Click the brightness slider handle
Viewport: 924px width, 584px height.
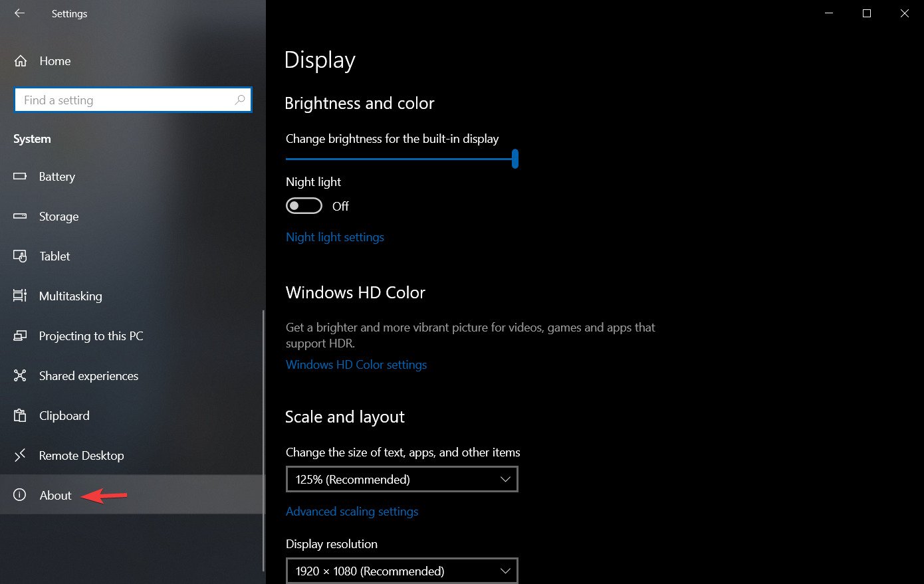[x=515, y=159]
